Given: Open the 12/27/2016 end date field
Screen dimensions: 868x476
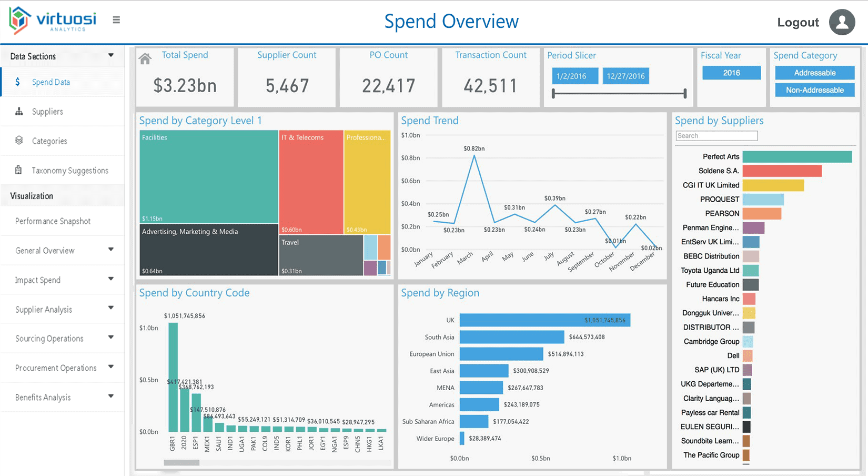Looking at the screenshot, I should point(625,76).
